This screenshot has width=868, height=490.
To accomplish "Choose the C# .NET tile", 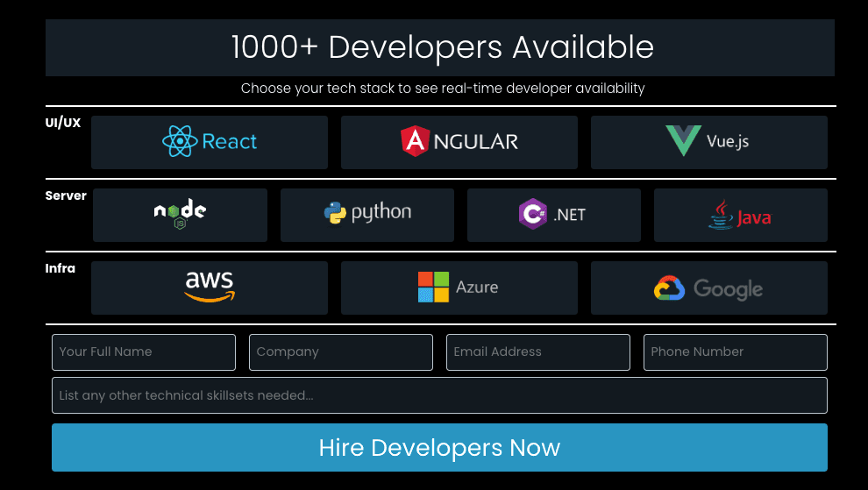I will (x=553, y=215).
